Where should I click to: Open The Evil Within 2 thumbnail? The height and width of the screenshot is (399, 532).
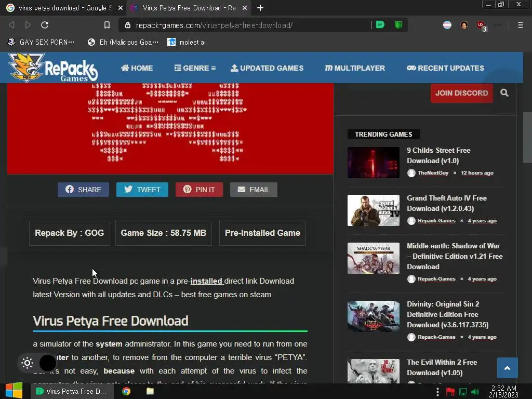click(x=373, y=371)
